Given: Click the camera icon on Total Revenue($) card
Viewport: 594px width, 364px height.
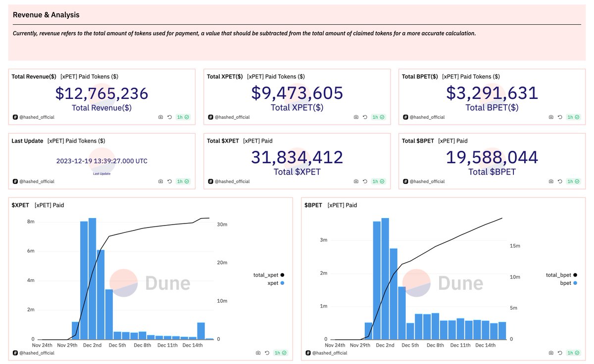Looking at the screenshot, I should 160,117.
